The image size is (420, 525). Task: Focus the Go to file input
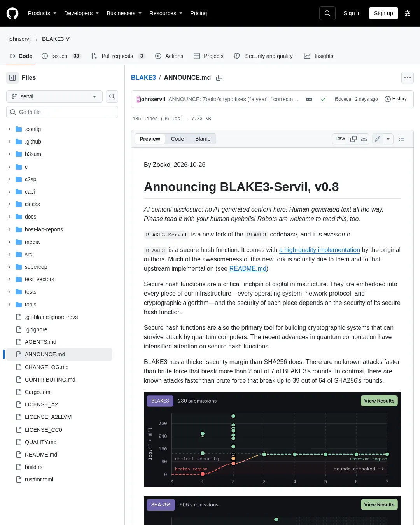62,112
